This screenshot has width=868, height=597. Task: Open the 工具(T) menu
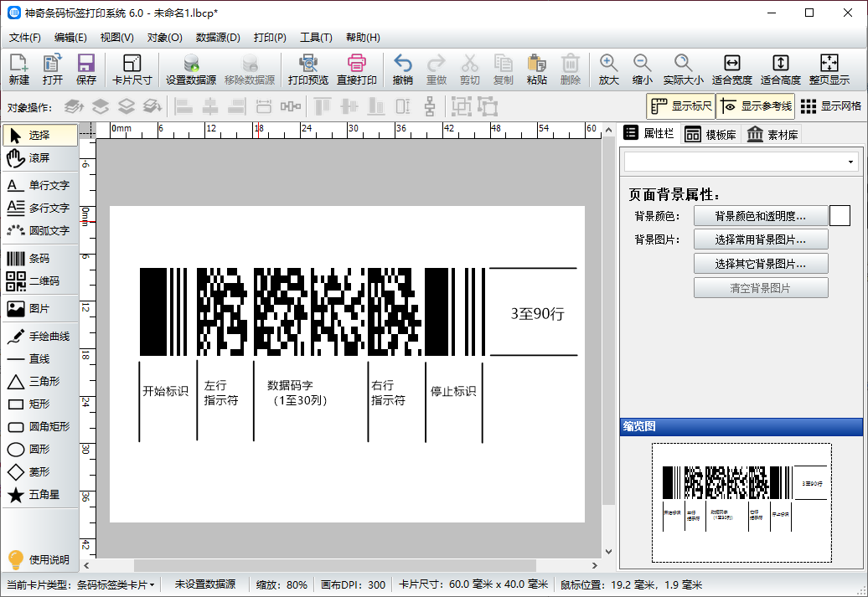pos(316,38)
